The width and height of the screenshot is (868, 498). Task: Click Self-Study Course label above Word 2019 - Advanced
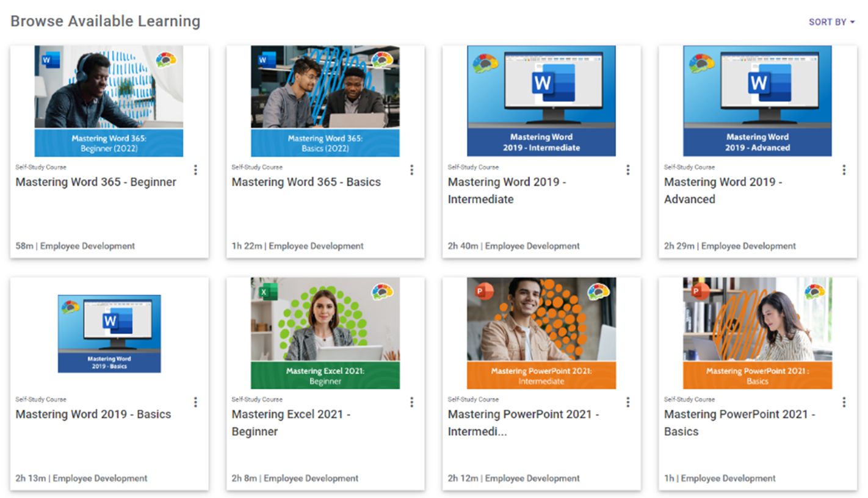coord(690,167)
